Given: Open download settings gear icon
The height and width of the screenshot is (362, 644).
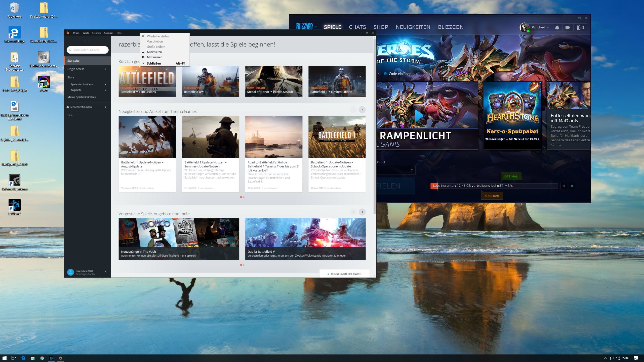Looking at the screenshot, I should pos(572,186).
